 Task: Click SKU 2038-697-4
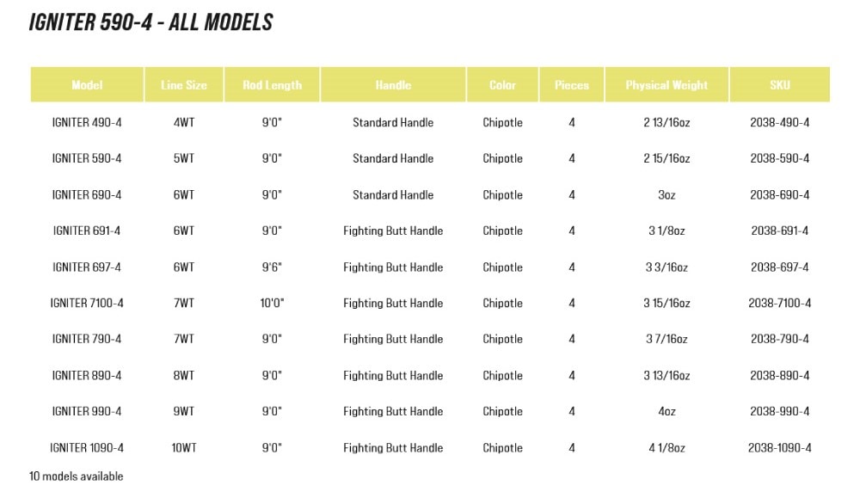780,267
